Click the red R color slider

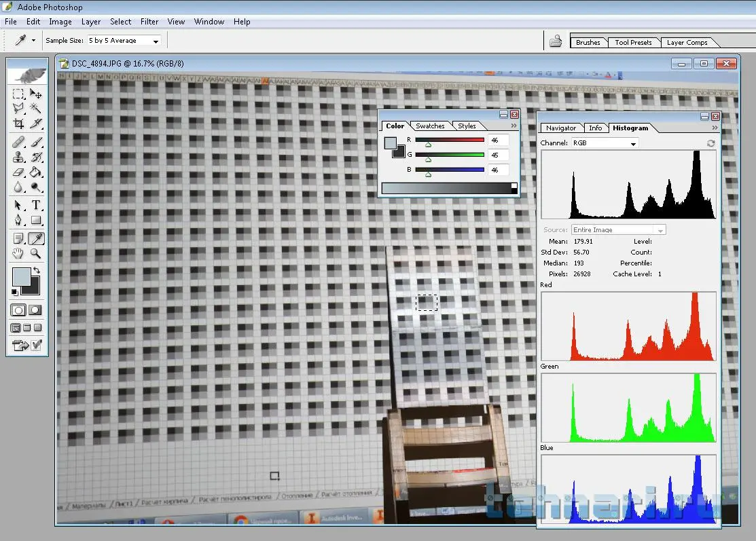(x=450, y=140)
